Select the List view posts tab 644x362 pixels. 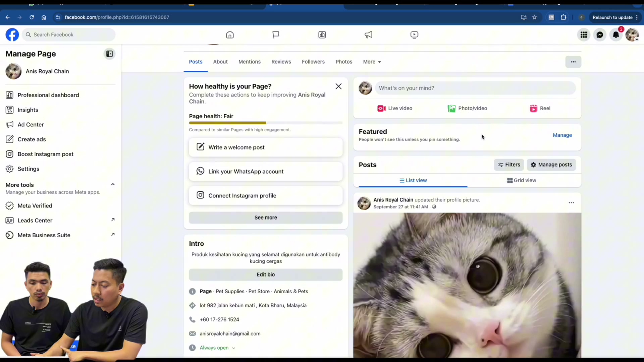click(413, 180)
